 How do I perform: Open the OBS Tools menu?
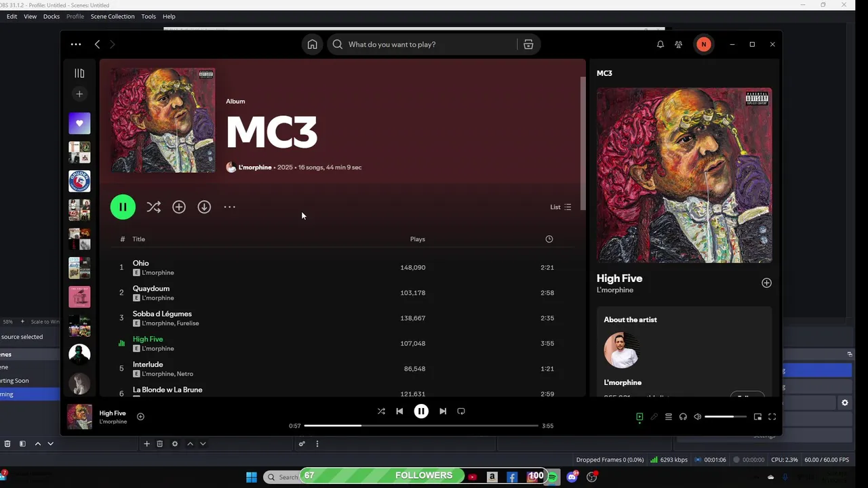click(x=149, y=16)
